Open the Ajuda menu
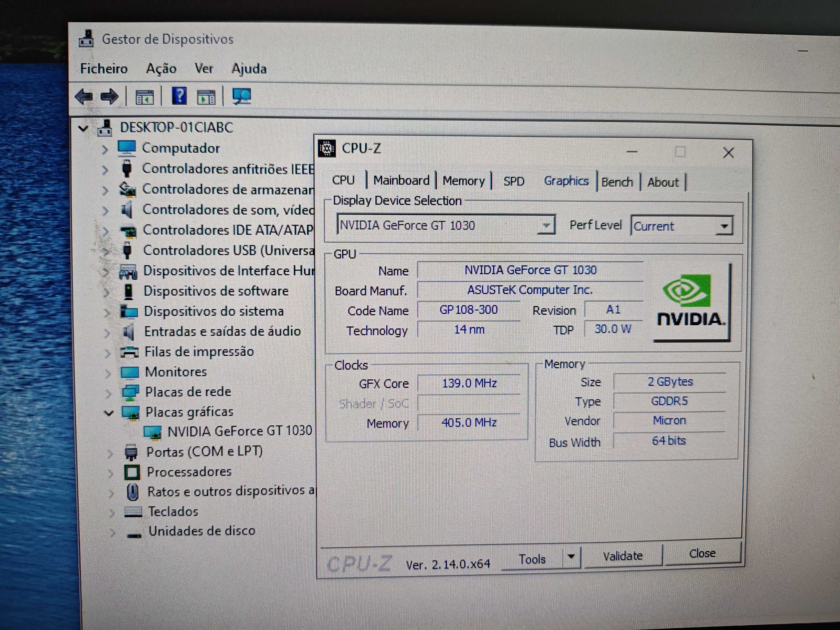 (249, 69)
